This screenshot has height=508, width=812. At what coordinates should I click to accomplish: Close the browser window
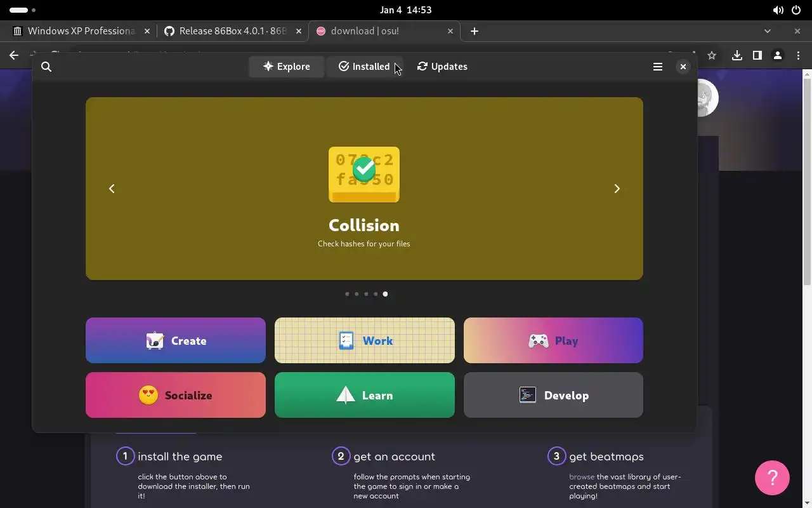(x=797, y=30)
